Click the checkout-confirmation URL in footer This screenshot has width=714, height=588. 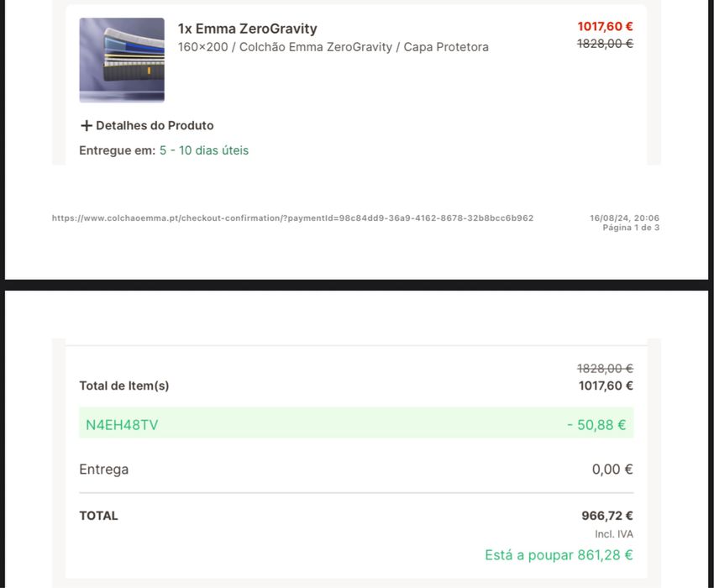(x=292, y=218)
